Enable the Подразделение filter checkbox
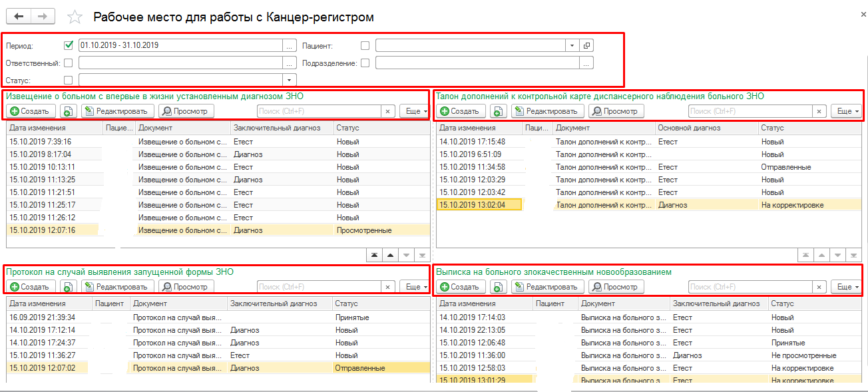The height and width of the screenshot is (392, 868). [365, 63]
